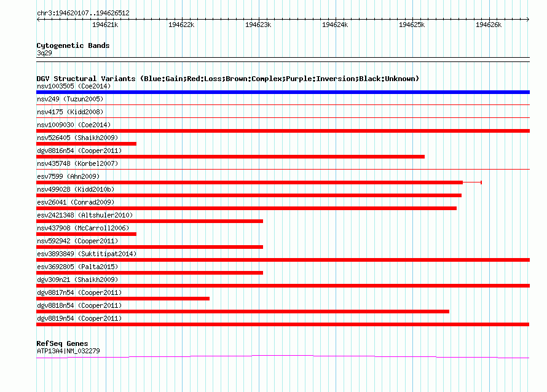Click the red bar under esv3692805
Viewport: 547px width, 392px height.
coord(150,273)
